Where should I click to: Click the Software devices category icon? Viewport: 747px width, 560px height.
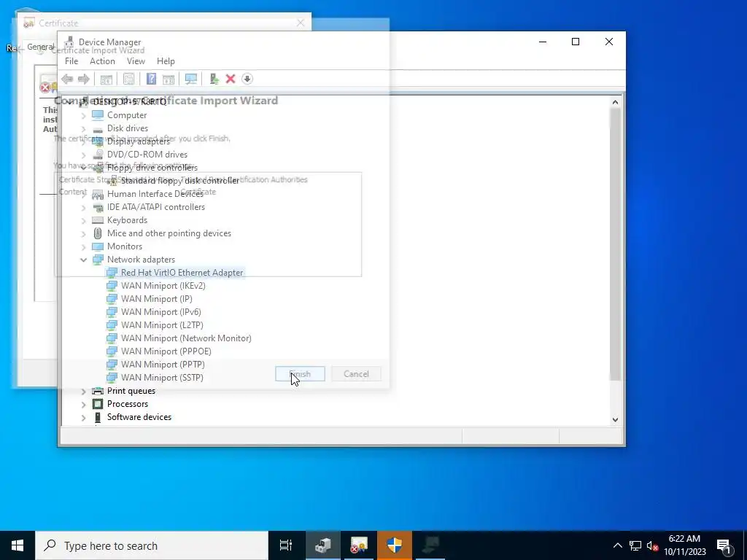pos(98,417)
